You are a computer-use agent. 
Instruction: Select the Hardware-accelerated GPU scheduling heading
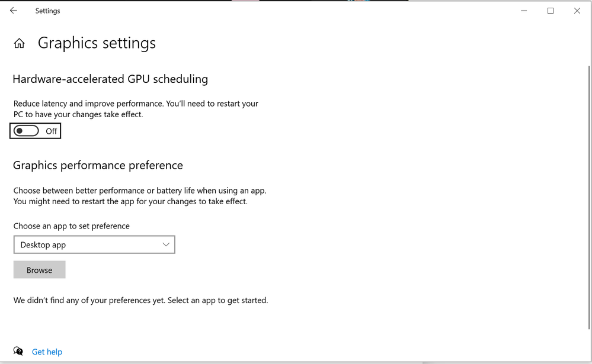coord(110,79)
